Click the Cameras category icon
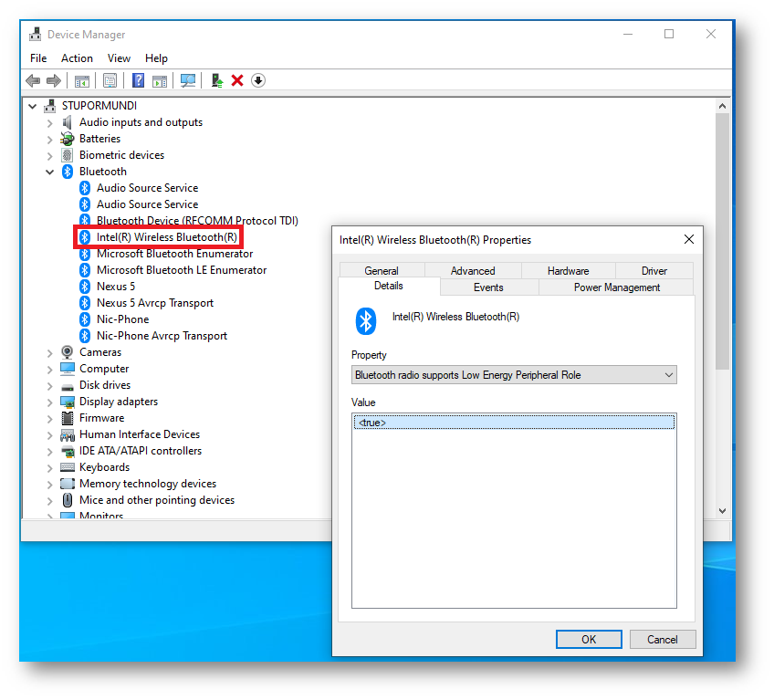This screenshot has height=700, width=774. pos(68,352)
